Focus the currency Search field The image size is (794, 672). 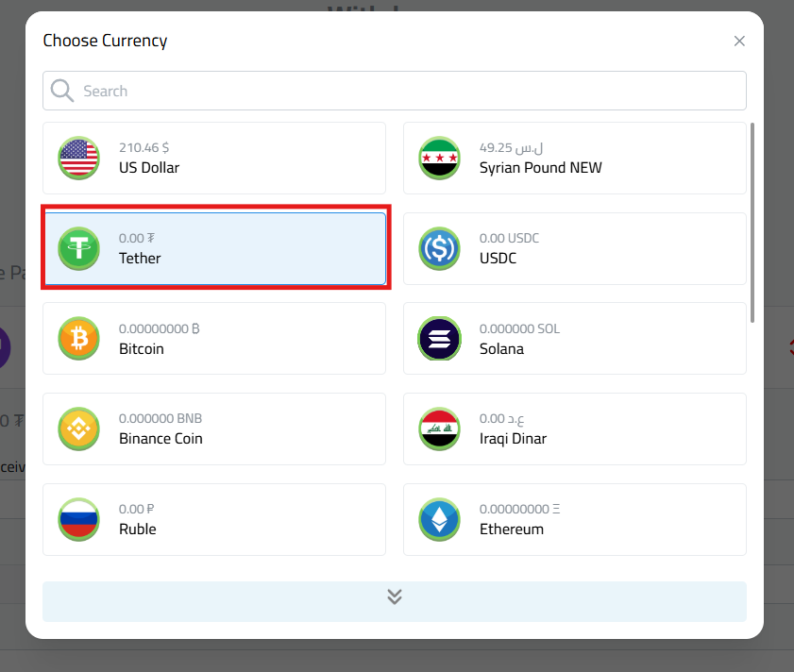[395, 91]
